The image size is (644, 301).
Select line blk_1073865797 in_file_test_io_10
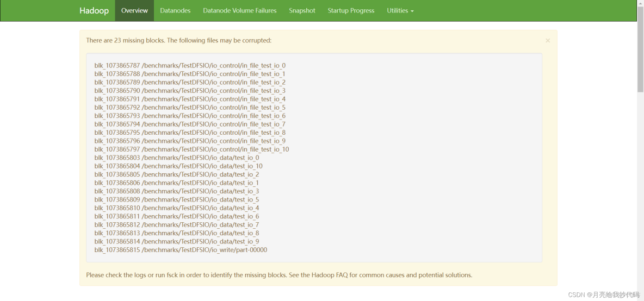[x=192, y=149]
